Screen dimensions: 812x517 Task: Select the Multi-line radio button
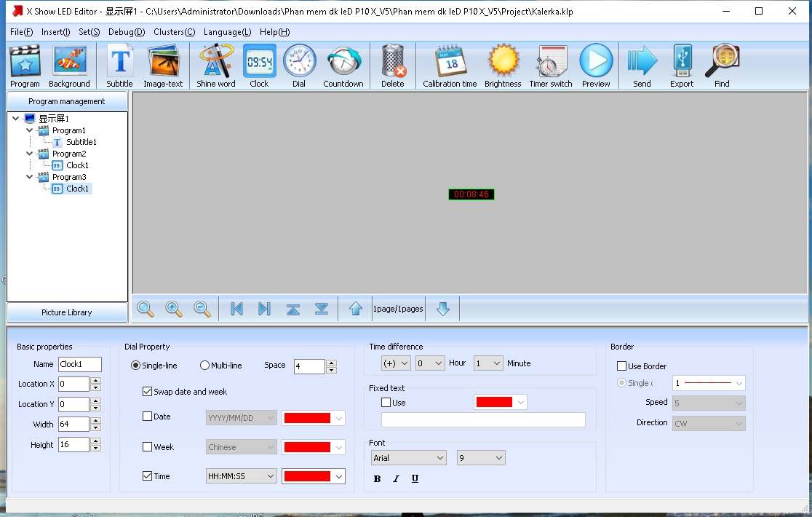204,366
